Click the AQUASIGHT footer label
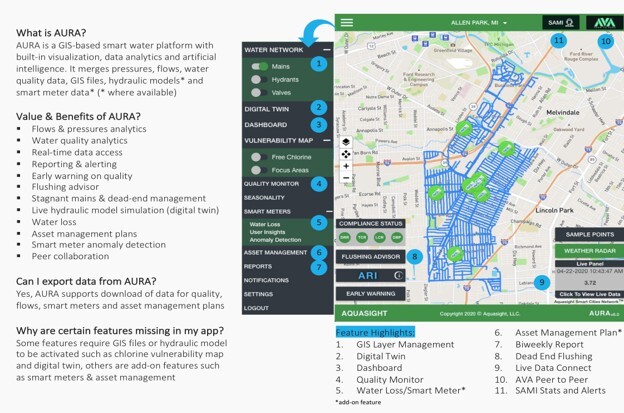Viewport: 624px width, 413px height. 364,314
